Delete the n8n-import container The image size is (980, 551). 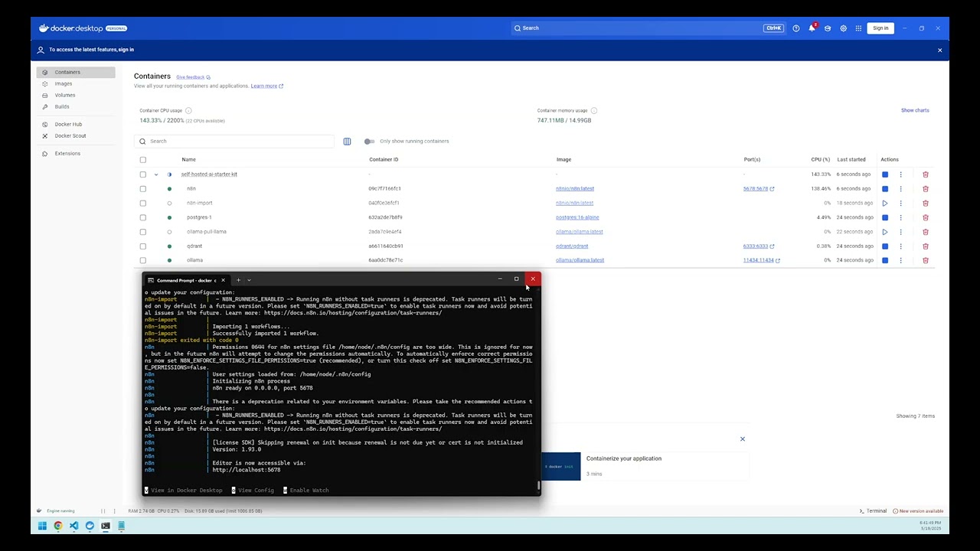click(926, 203)
